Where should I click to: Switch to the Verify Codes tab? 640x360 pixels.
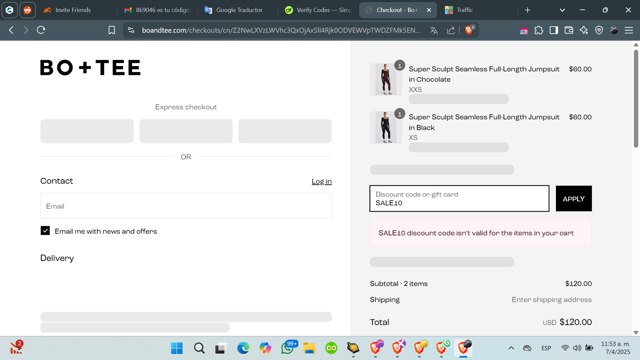pyautogui.click(x=318, y=10)
